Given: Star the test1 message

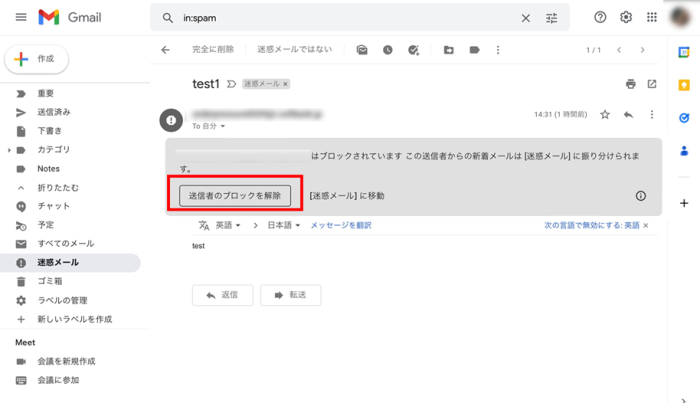Looking at the screenshot, I should (605, 115).
